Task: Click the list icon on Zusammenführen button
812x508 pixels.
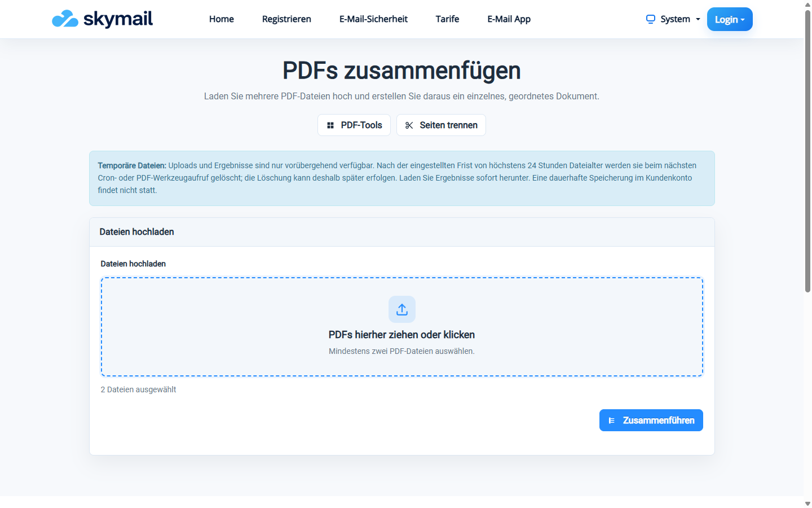Action: (x=612, y=421)
